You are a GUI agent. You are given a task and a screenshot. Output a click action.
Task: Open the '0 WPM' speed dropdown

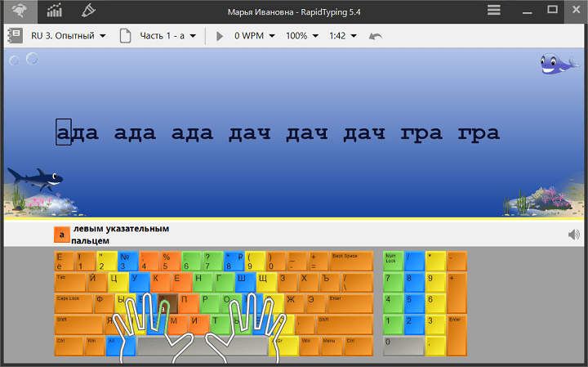(254, 36)
